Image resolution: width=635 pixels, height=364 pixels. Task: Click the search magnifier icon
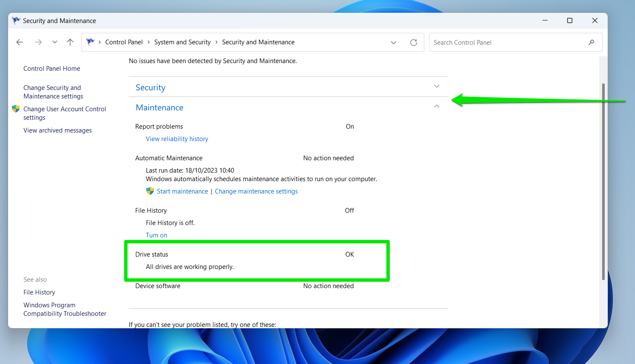[x=591, y=43]
